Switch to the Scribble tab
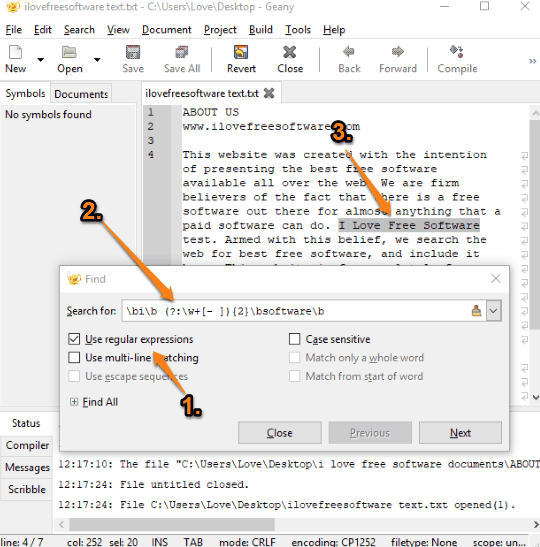The image size is (540, 547). point(27,489)
